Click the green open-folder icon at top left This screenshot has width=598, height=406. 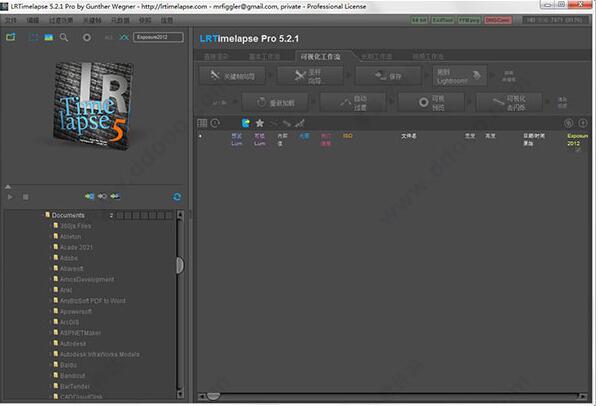coord(11,37)
